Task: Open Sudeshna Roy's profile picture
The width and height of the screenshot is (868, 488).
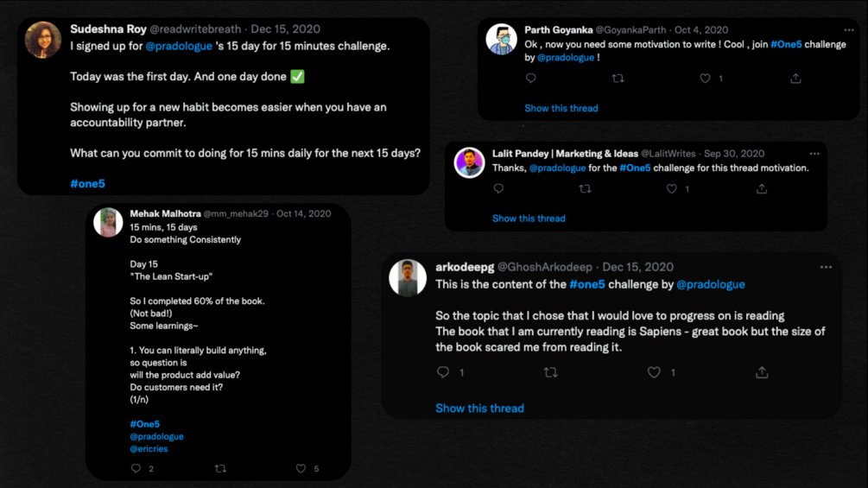Action: pos(43,41)
